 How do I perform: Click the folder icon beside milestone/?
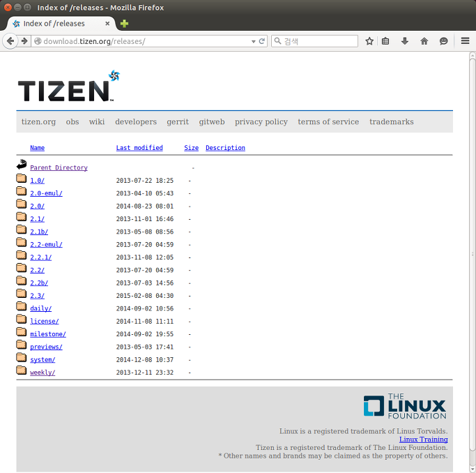[21, 331]
